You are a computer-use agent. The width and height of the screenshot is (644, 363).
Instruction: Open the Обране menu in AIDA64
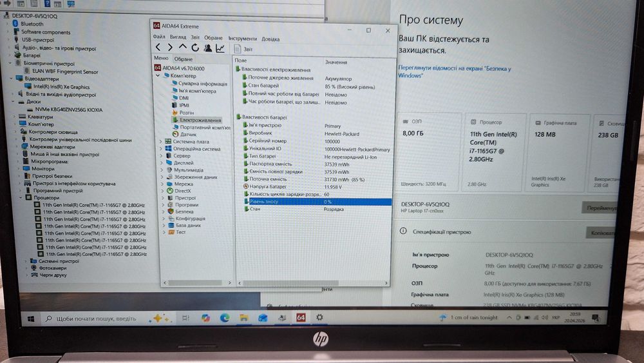(x=213, y=38)
